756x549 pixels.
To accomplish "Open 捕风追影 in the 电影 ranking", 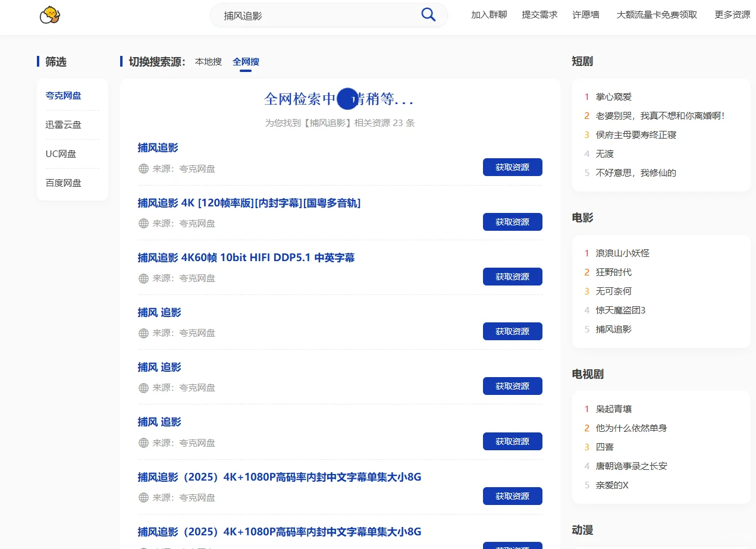I will point(613,329).
